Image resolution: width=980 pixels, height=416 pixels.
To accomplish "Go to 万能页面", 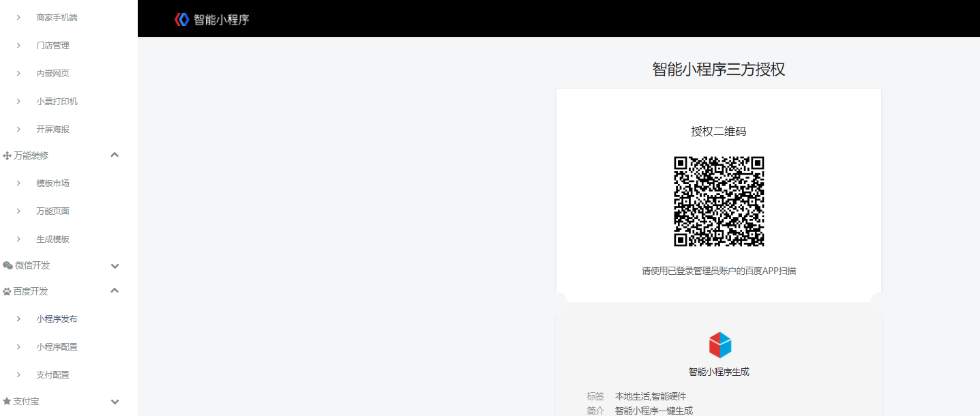I will (x=53, y=211).
